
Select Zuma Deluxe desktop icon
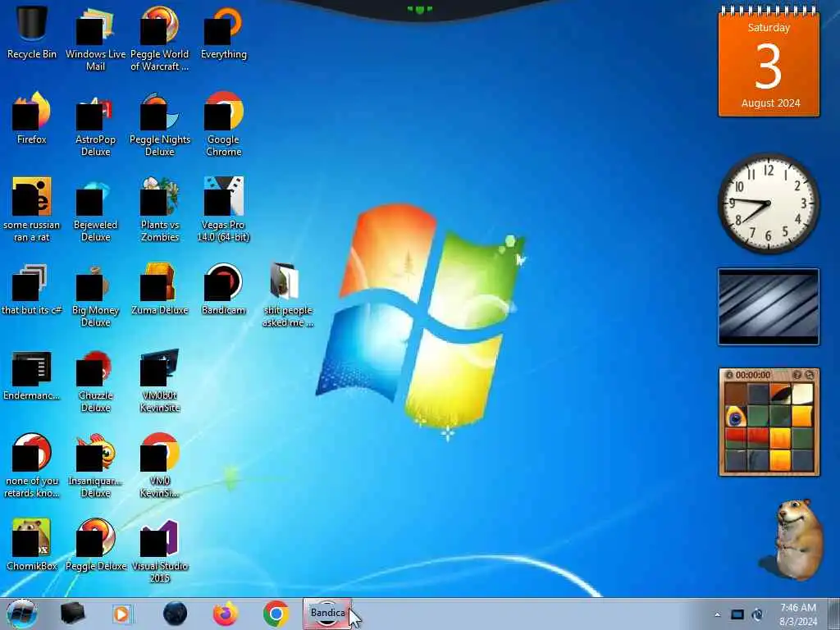[x=160, y=290]
